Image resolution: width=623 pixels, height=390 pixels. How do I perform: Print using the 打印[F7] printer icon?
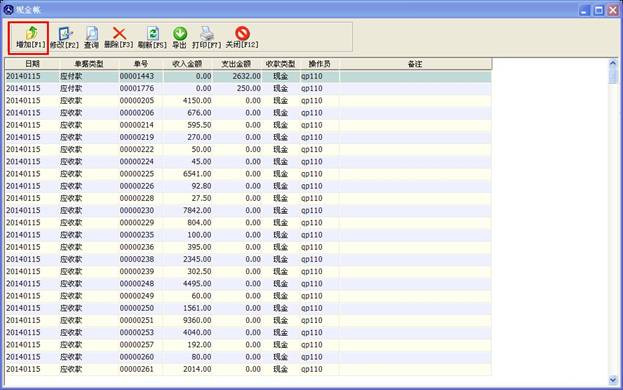pyautogui.click(x=207, y=38)
